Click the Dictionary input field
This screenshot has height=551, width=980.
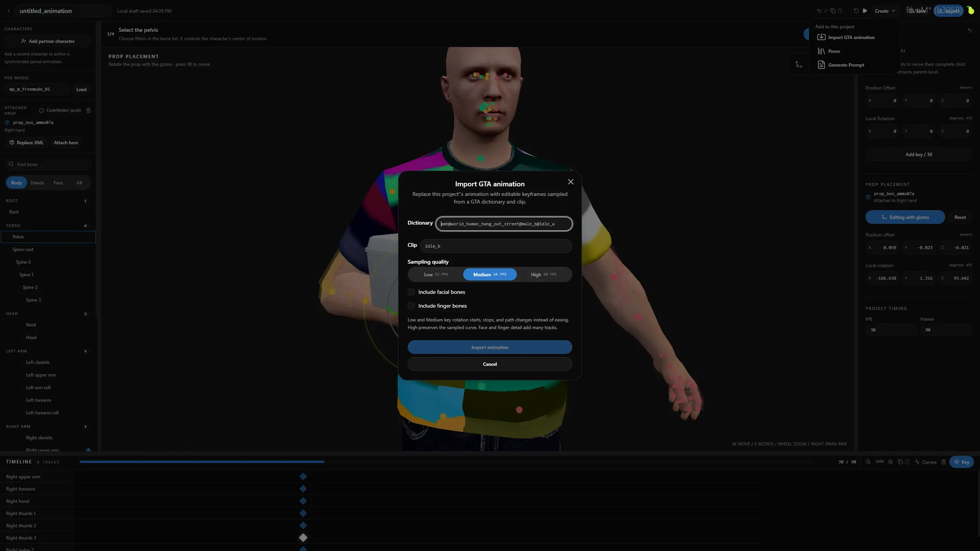[504, 224]
